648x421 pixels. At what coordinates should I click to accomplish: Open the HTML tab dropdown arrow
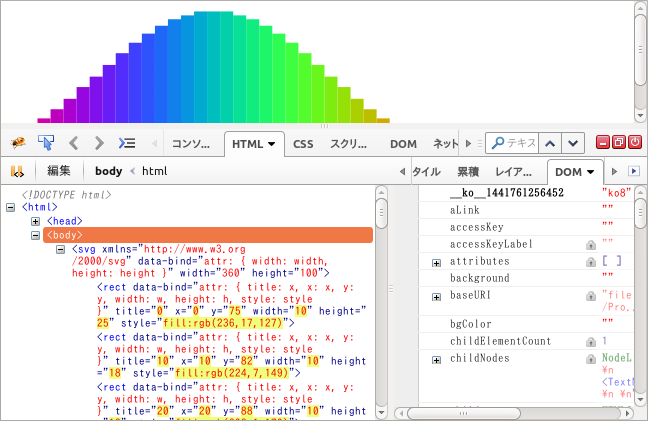[x=271, y=144]
